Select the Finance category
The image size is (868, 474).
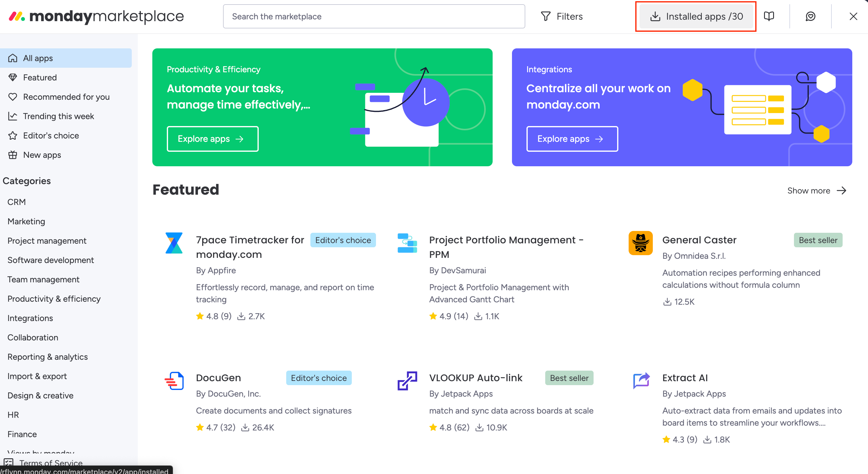pyautogui.click(x=22, y=434)
